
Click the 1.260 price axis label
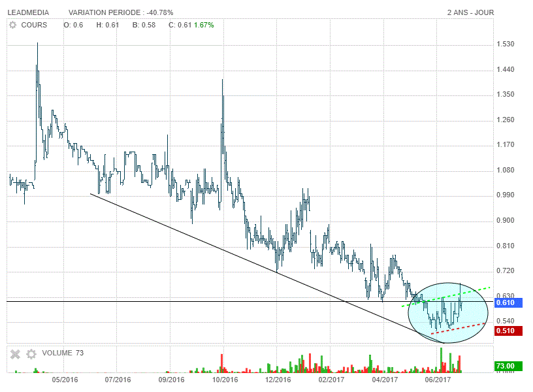tap(506, 120)
